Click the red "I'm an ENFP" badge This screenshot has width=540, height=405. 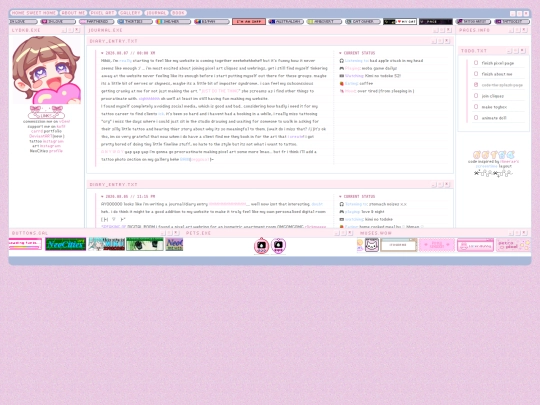(249, 21)
